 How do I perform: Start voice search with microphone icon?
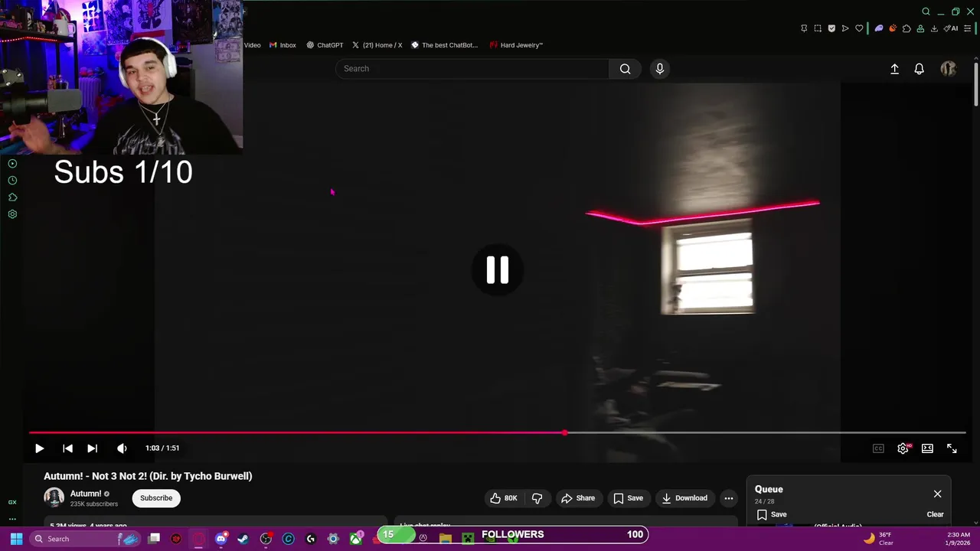point(660,69)
